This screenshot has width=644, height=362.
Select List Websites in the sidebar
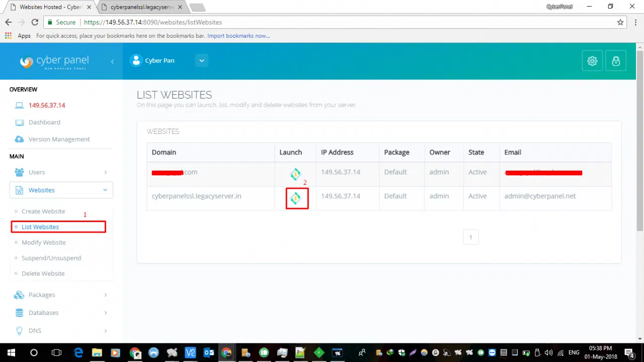pyautogui.click(x=40, y=227)
